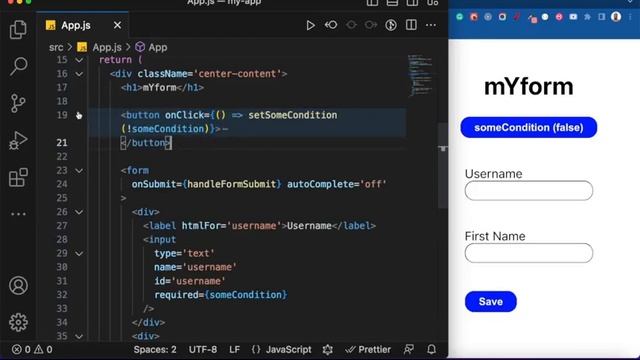Click the teal extension icon in browser toolbar

(x=460, y=17)
